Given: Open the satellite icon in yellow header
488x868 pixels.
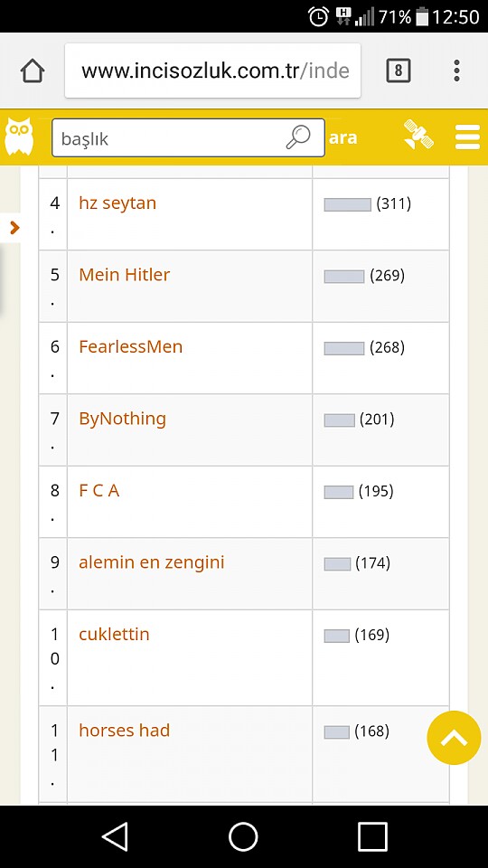Looking at the screenshot, I should click(x=418, y=135).
